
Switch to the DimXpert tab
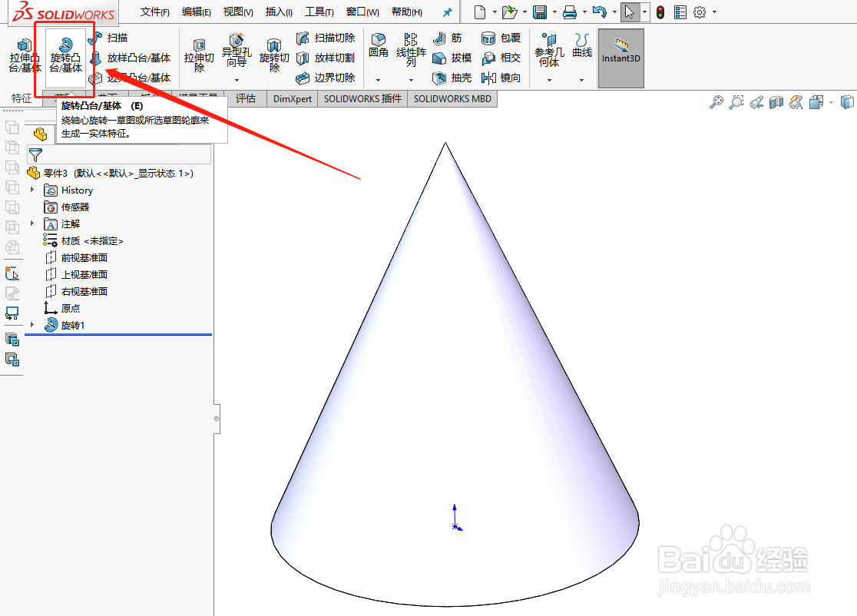[x=293, y=99]
